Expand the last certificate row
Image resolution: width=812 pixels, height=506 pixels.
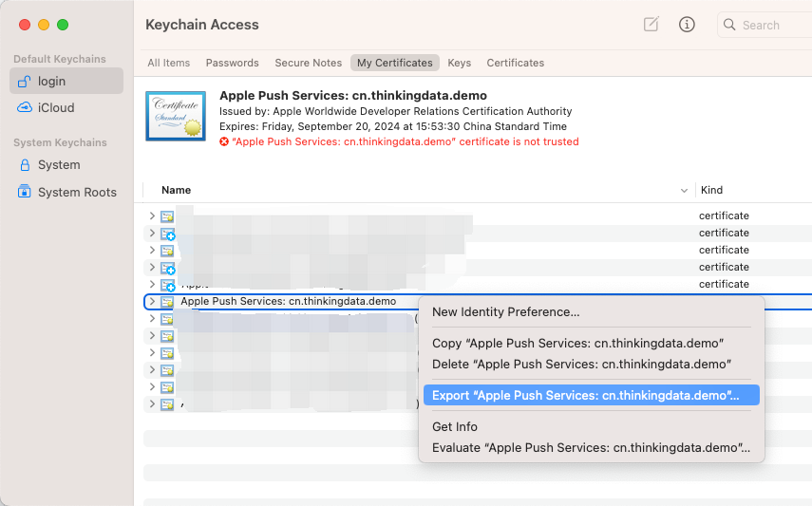[x=152, y=403]
